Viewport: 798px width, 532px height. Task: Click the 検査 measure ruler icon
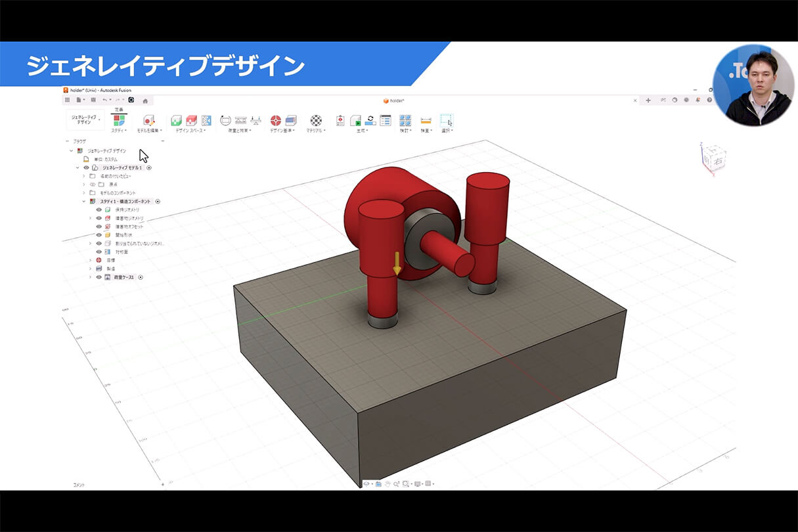click(426, 120)
